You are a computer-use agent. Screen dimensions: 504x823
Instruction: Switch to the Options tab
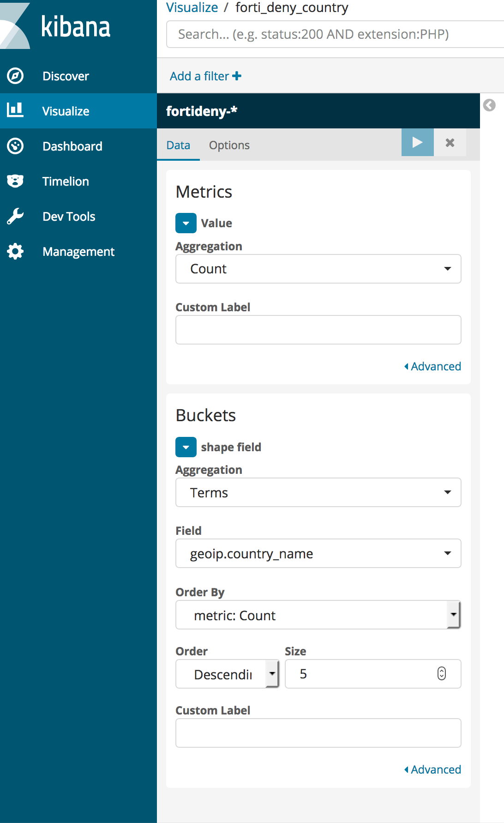click(x=229, y=145)
